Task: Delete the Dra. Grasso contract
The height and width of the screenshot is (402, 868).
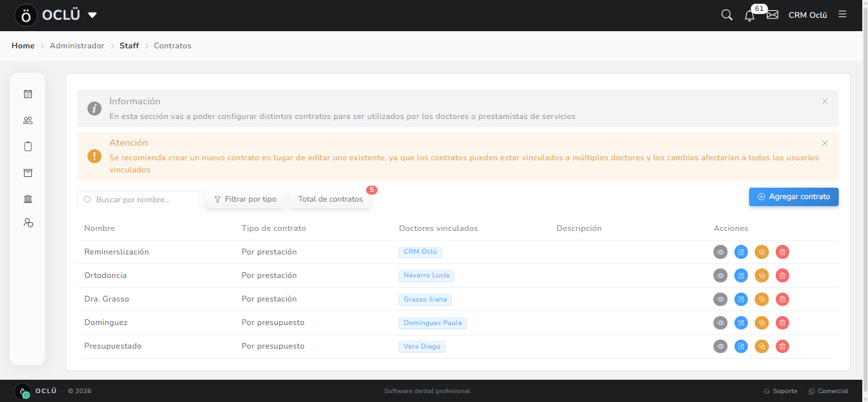Action: [783, 299]
